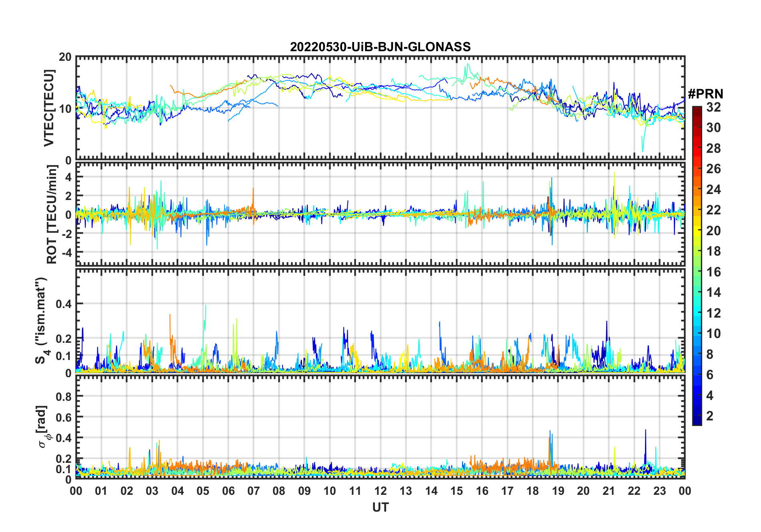The width and height of the screenshot is (761, 532).
Task: Click the dark blue bottom of colorbar
Action: coord(697,422)
